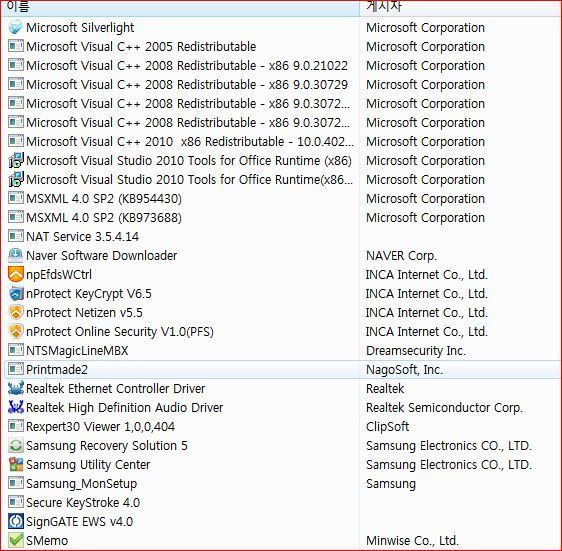Click the Visual C++ 2010 x86 Redistributable icon
The image size is (562, 551).
pyautogui.click(x=16, y=141)
